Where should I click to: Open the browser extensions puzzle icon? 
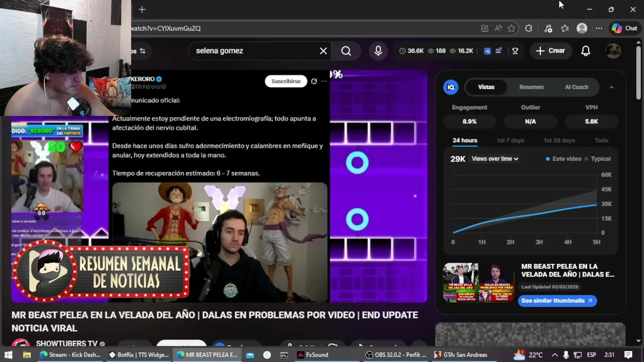click(528, 28)
